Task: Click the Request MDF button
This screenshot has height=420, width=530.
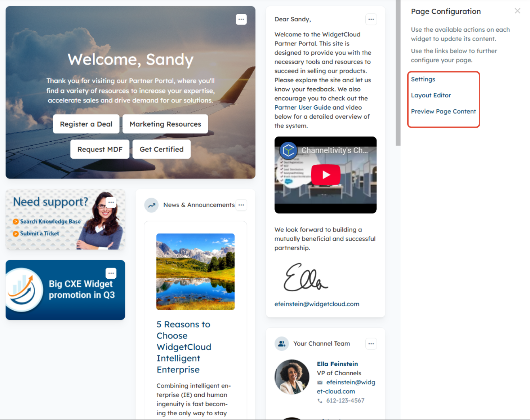Action: [x=100, y=149]
